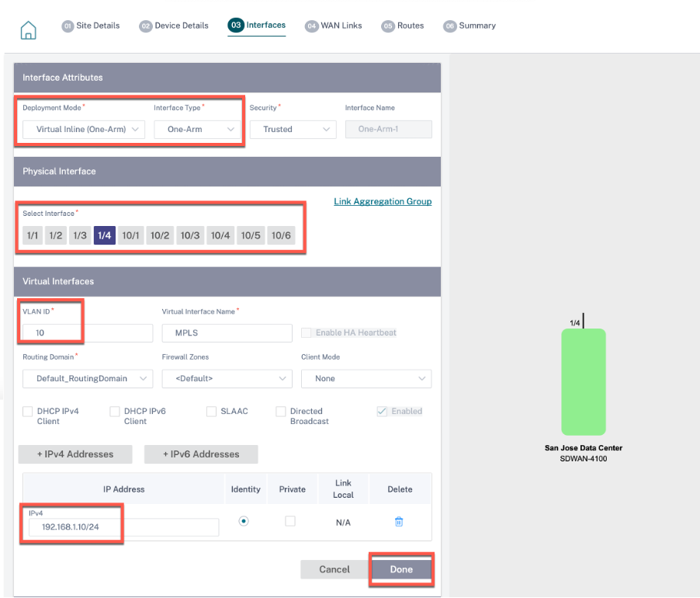Expand the Client Mode dropdown
Viewport: 700px width, 598px height.
coord(366,378)
